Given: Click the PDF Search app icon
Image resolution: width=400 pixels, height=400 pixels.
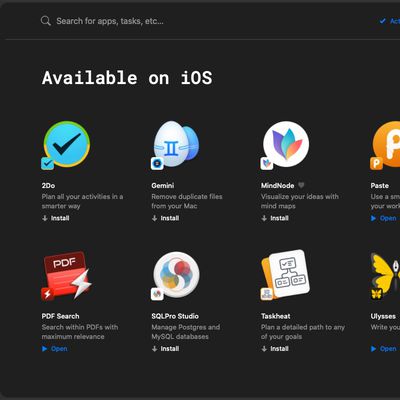Looking at the screenshot, I should tap(67, 275).
